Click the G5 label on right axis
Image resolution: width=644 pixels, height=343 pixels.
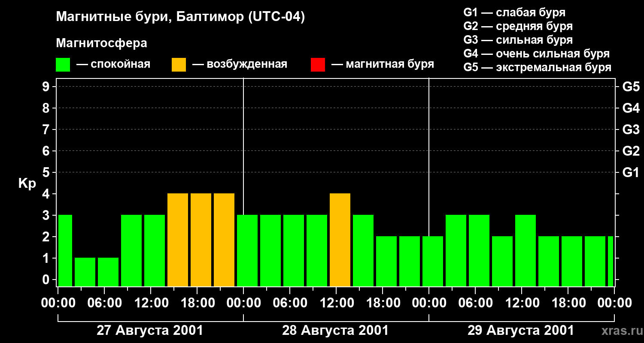click(631, 87)
